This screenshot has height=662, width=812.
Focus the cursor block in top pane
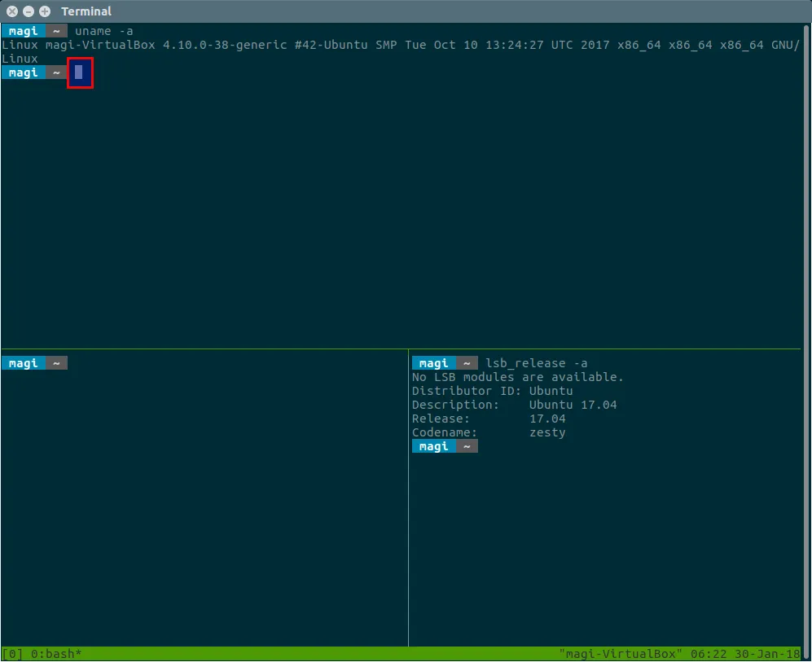(x=79, y=72)
